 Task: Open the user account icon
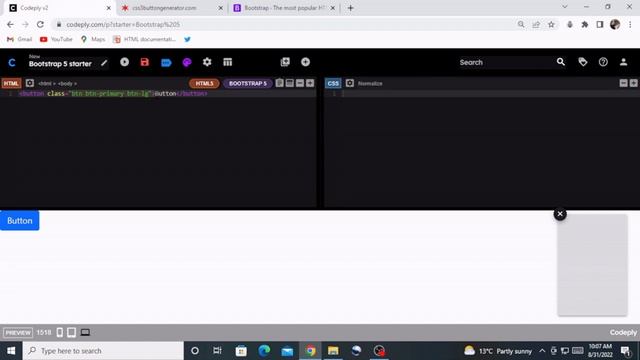pyautogui.click(x=623, y=62)
